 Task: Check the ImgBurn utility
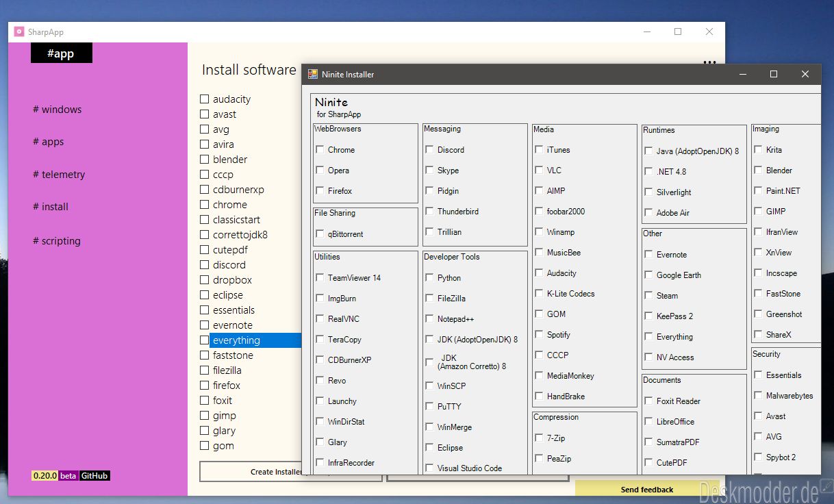320,299
